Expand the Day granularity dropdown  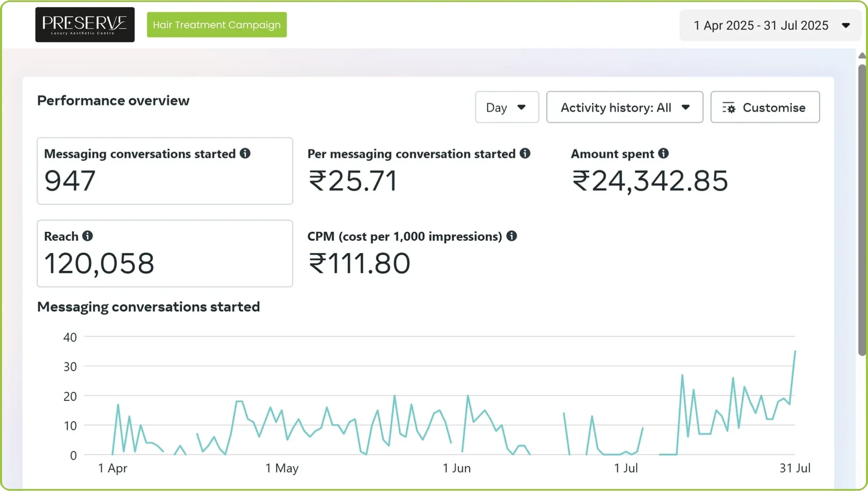click(x=507, y=107)
